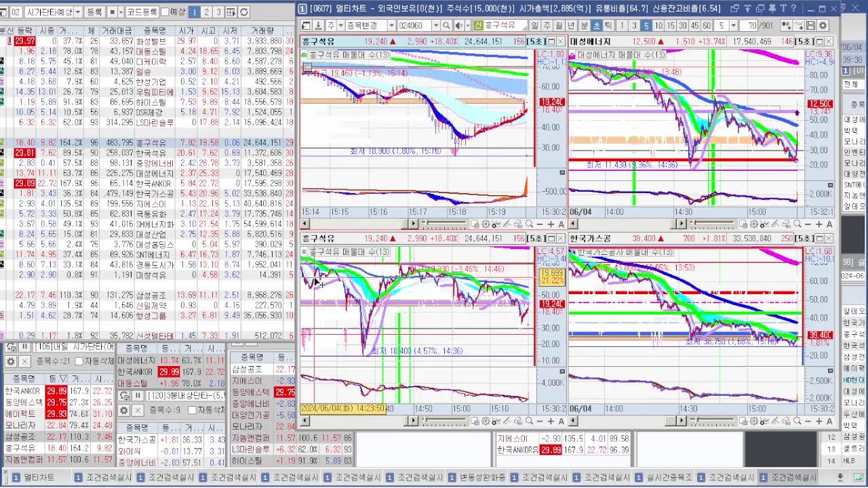Open help question mark in multichart title bar
The height and width of the screenshot is (488, 868).
[793, 8]
